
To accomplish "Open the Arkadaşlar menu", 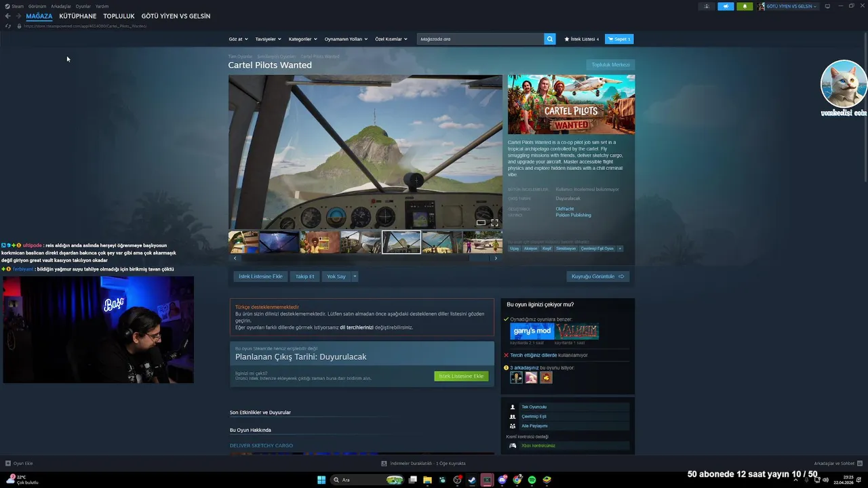I will coord(61,6).
